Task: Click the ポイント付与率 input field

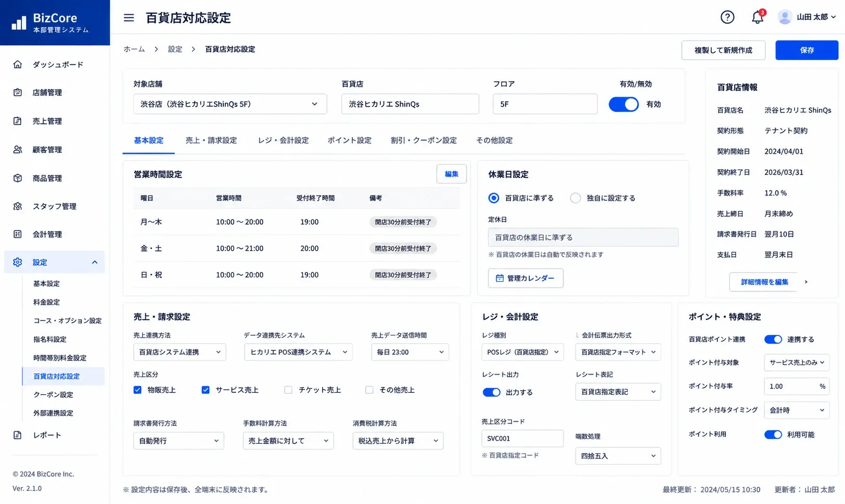Action: tap(797, 386)
